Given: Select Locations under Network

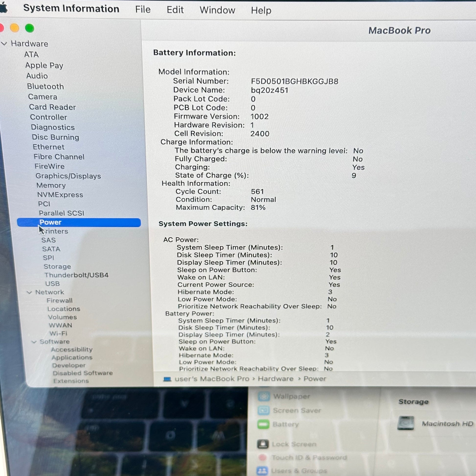Looking at the screenshot, I should [64, 309].
